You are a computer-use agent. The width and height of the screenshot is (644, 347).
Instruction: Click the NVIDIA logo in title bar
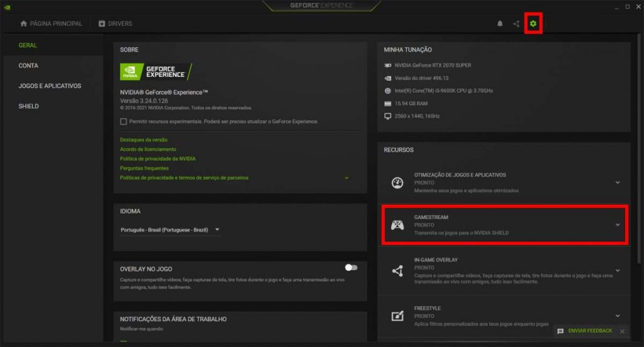point(9,6)
